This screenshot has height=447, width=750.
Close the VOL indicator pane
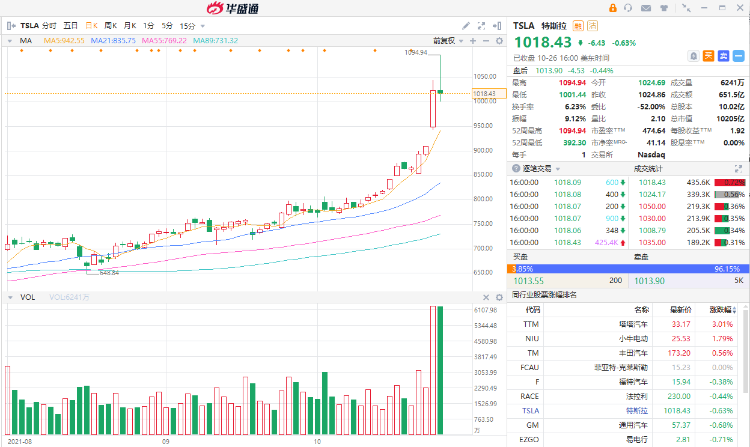(x=486, y=297)
